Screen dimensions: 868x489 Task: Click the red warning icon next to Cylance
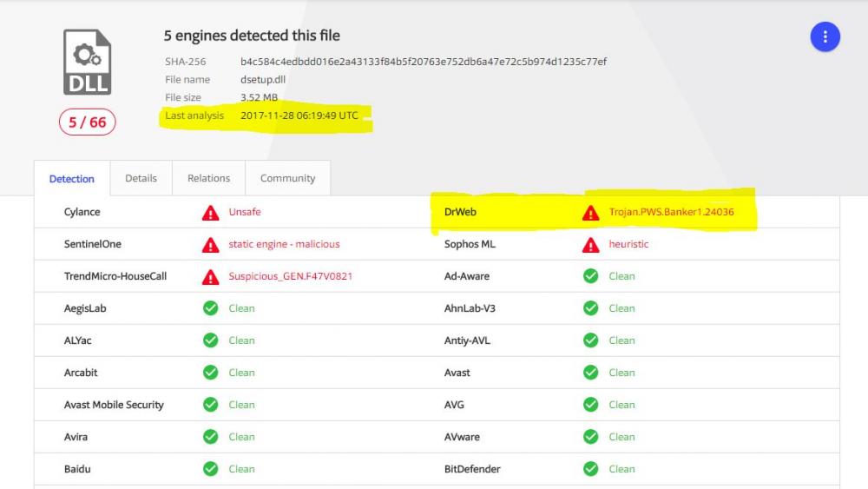tap(210, 212)
